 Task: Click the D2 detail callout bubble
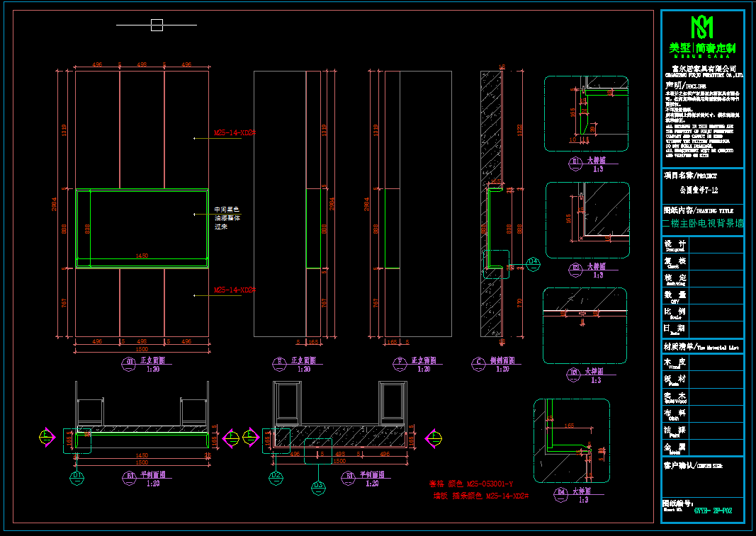click(x=276, y=476)
